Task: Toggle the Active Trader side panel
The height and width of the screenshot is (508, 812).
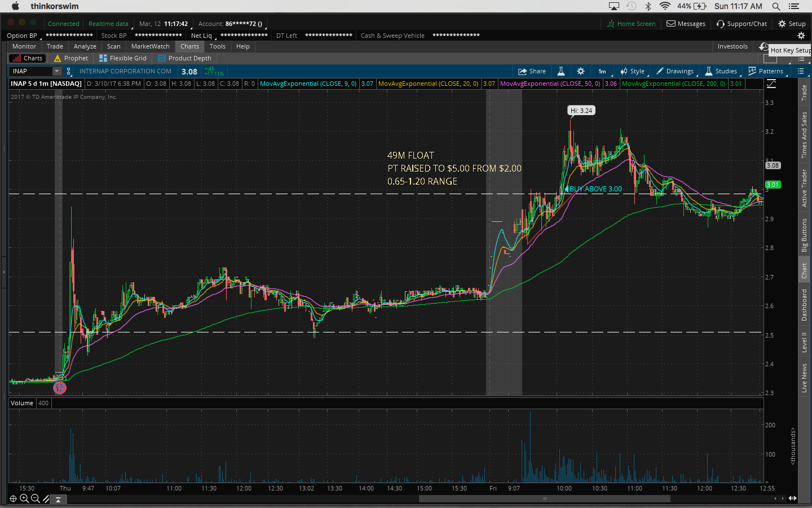Action: pos(804,188)
